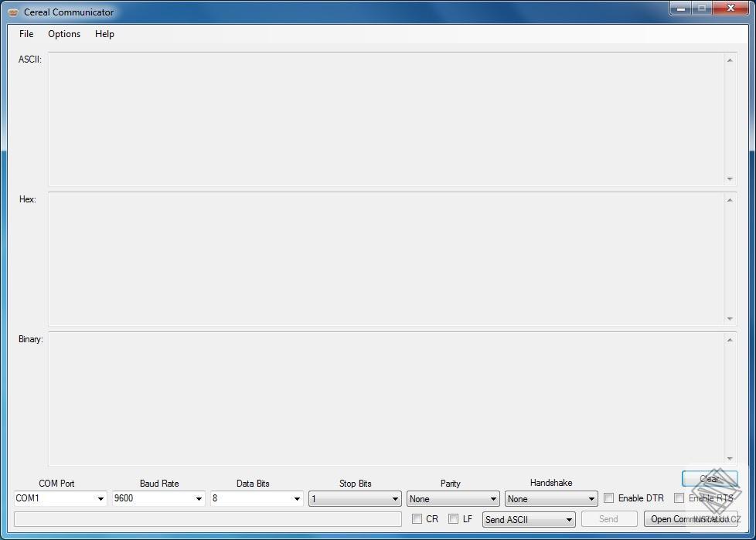756x540 pixels.
Task: Close the Cereal Communicator window
Action: 731,8
